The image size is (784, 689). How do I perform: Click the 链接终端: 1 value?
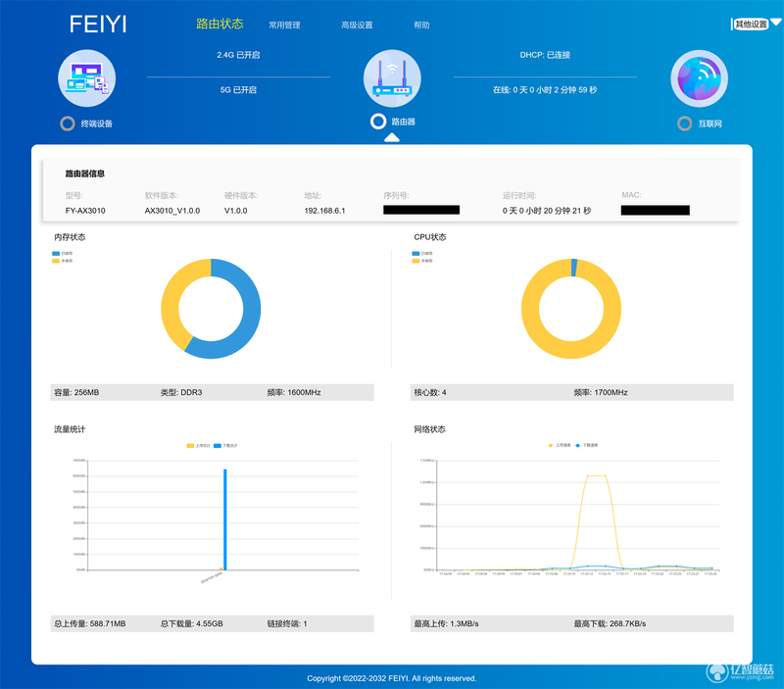click(x=287, y=623)
